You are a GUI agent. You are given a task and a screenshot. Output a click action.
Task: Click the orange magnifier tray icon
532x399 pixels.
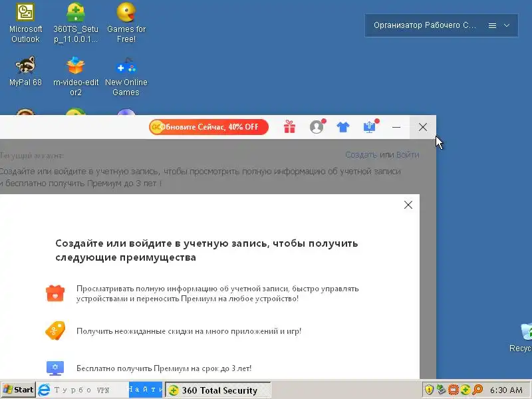point(477,390)
